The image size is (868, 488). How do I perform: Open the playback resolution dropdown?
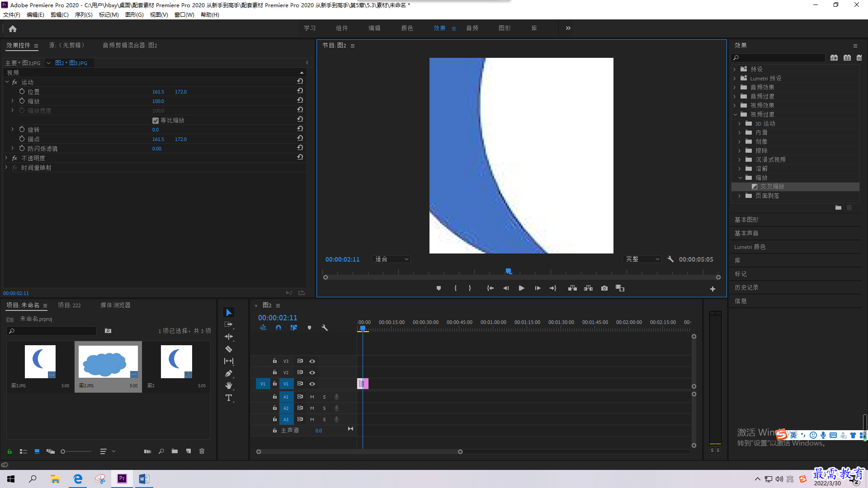[642, 259]
